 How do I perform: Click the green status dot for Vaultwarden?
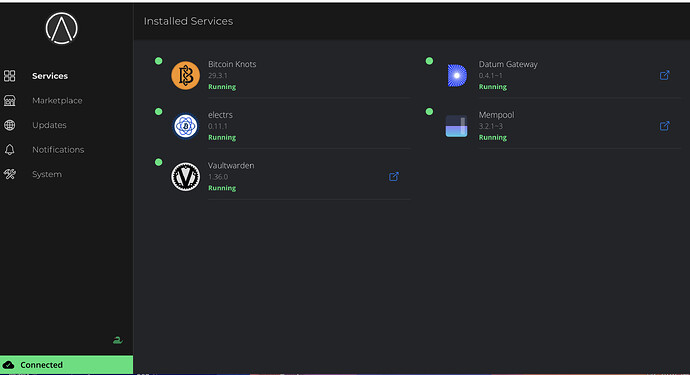point(159,162)
